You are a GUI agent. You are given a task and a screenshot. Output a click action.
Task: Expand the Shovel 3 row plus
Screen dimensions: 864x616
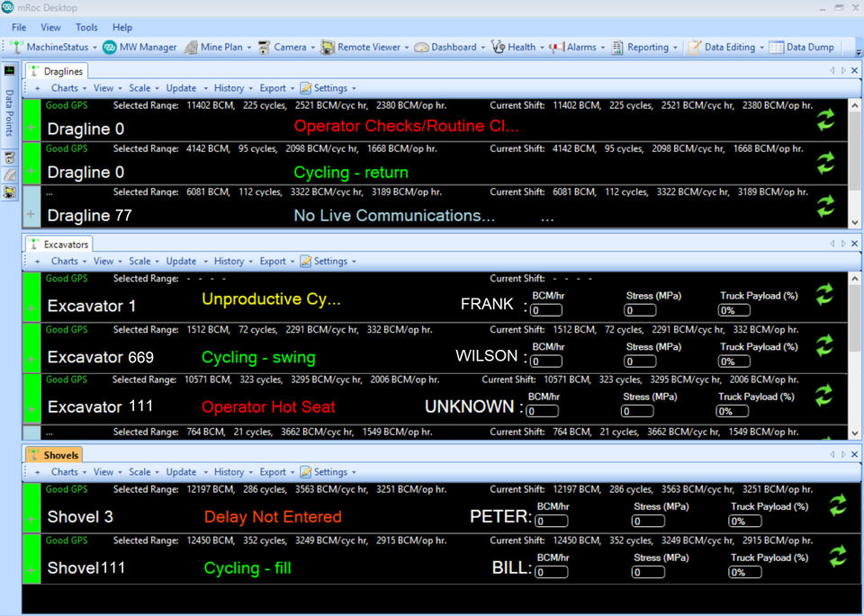[x=31, y=519]
